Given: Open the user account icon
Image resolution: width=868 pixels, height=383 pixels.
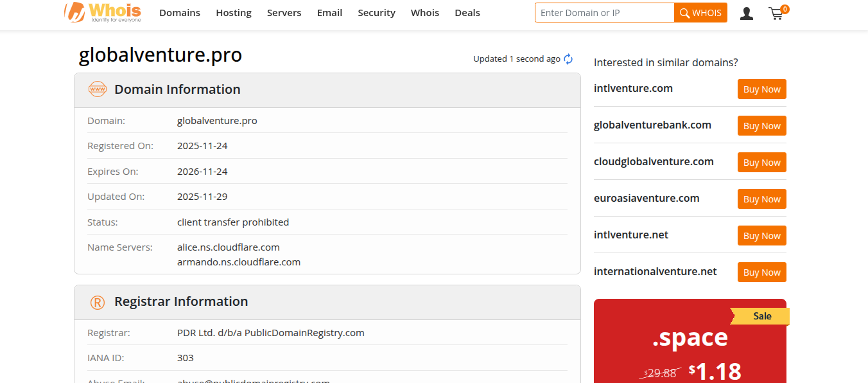Looking at the screenshot, I should click(746, 13).
